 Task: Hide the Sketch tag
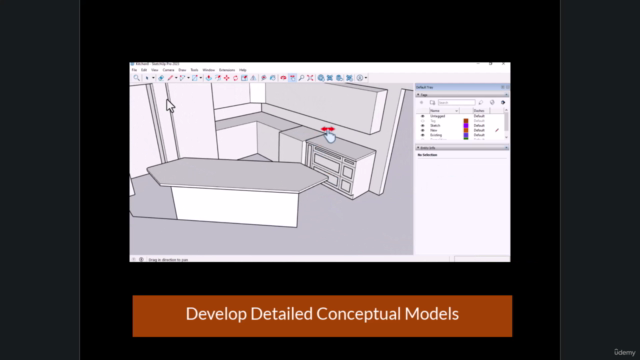[422, 126]
